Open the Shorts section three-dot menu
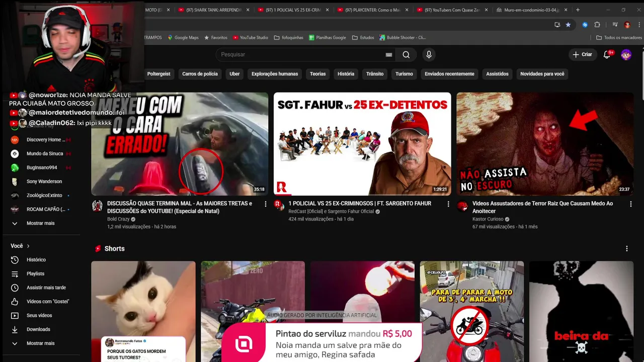Screen dimensions: 644x362 627,248
